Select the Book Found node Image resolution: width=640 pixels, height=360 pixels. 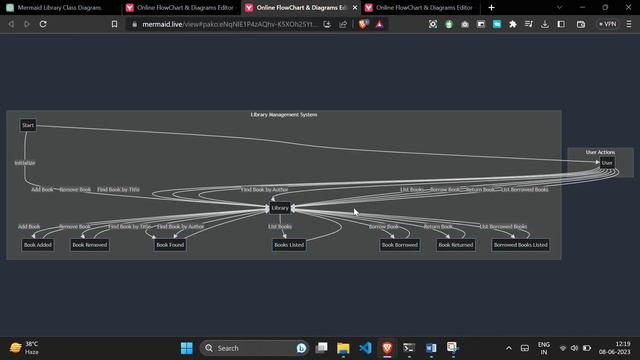point(170,245)
